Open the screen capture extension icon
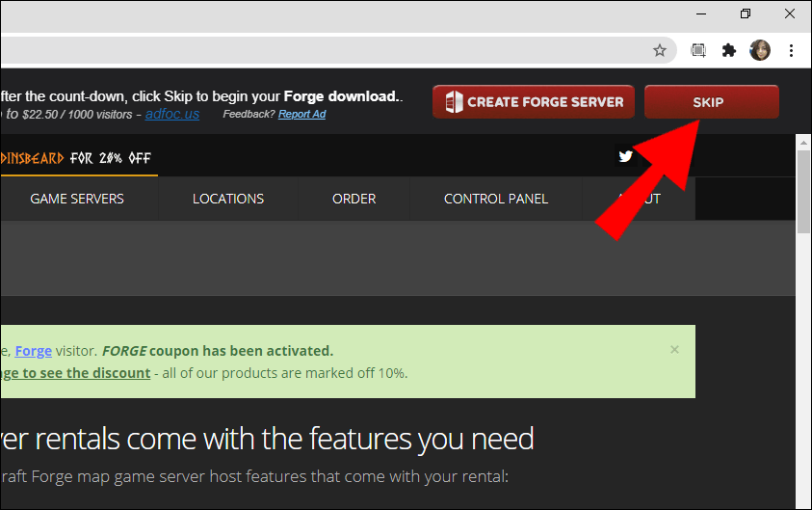812x510 pixels. click(x=698, y=50)
